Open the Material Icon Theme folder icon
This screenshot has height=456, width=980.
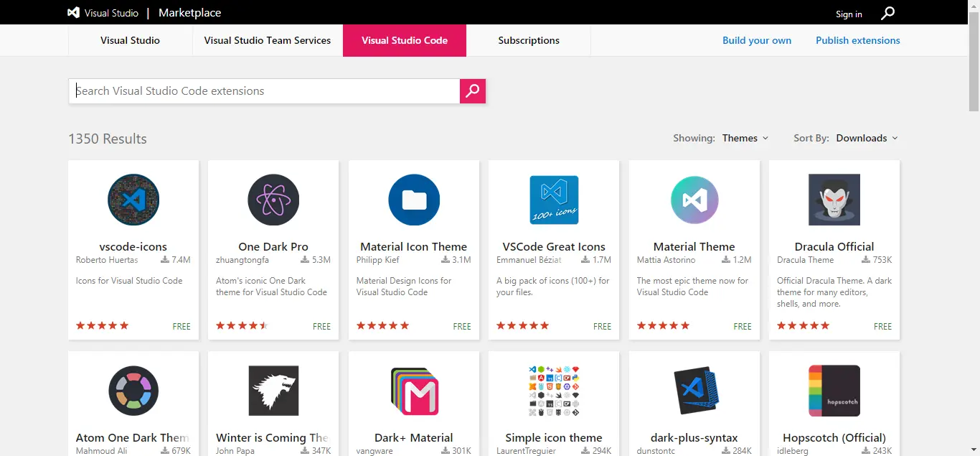pos(414,200)
